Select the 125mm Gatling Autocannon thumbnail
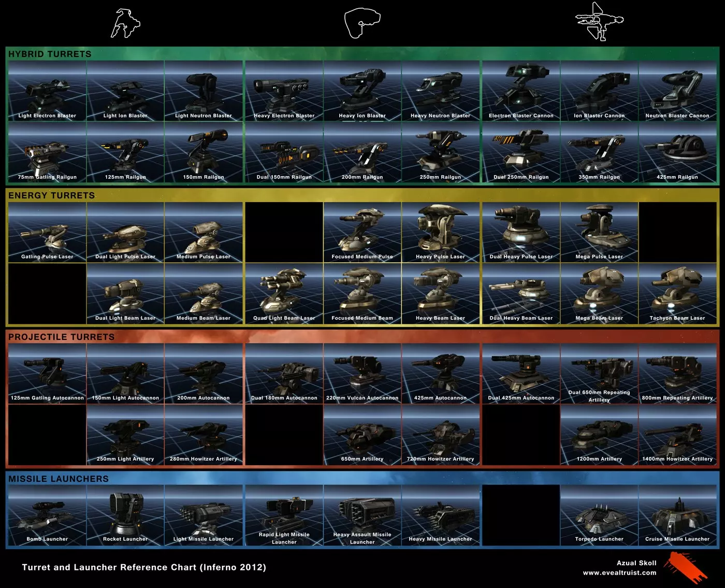The image size is (725, 588). pos(47,374)
